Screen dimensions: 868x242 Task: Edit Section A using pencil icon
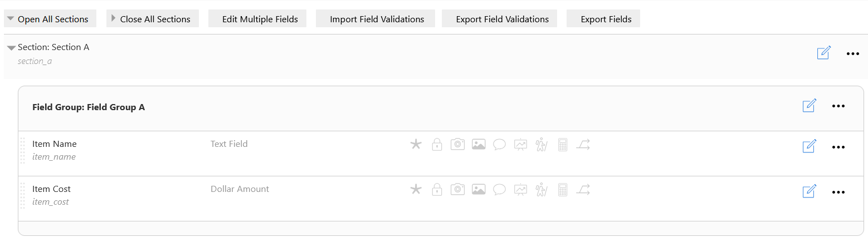coord(824,53)
